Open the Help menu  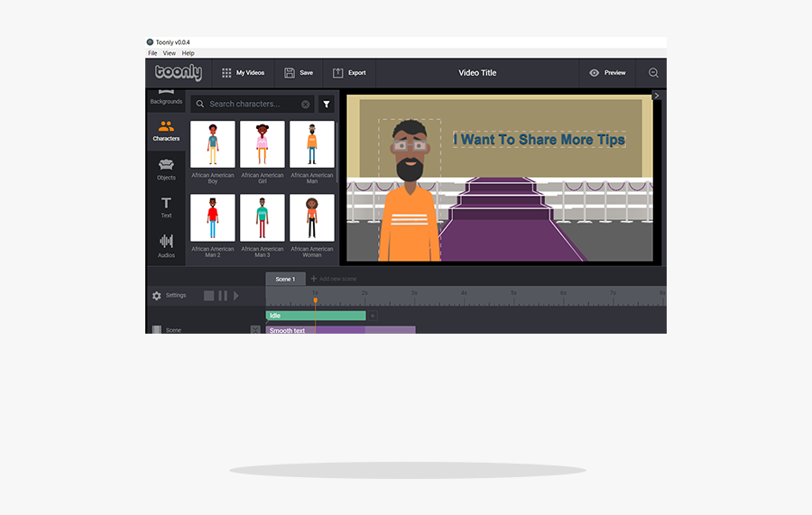pyautogui.click(x=188, y=53)
